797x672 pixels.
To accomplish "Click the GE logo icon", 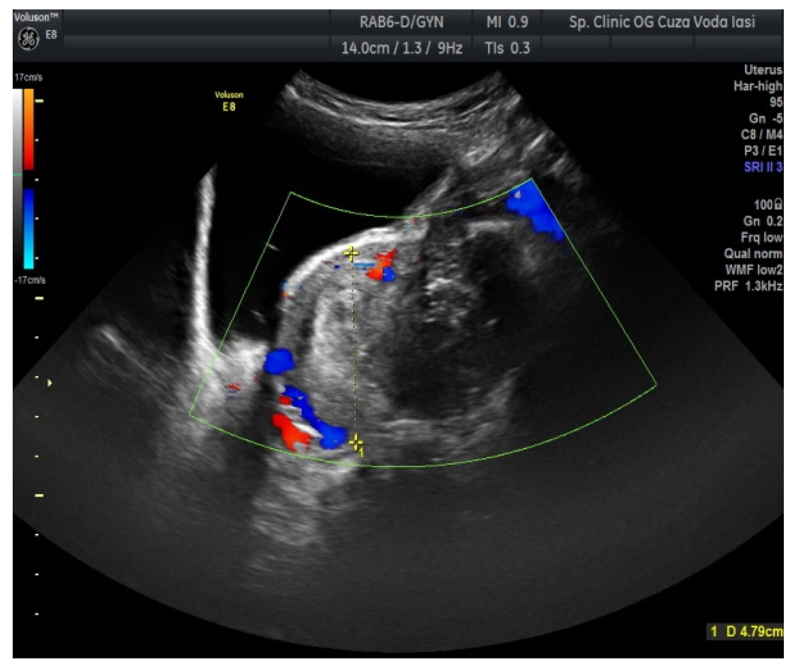I will [x=28, y=39].
